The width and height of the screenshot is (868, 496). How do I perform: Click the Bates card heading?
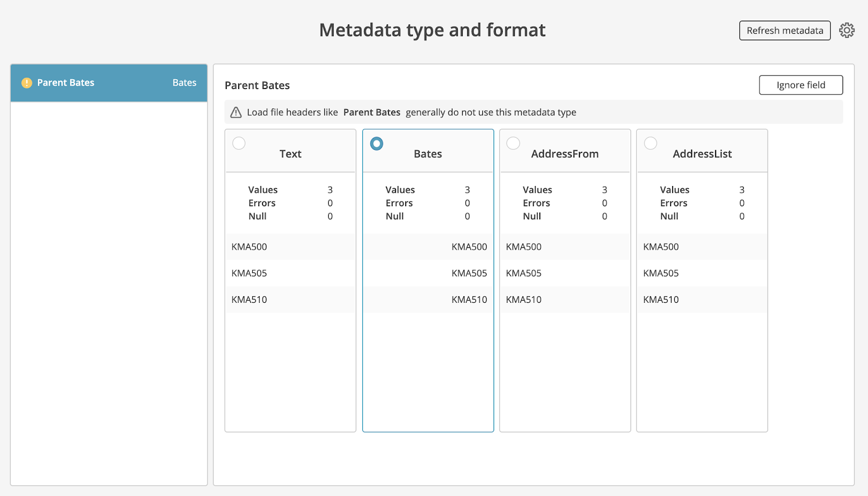427,154
